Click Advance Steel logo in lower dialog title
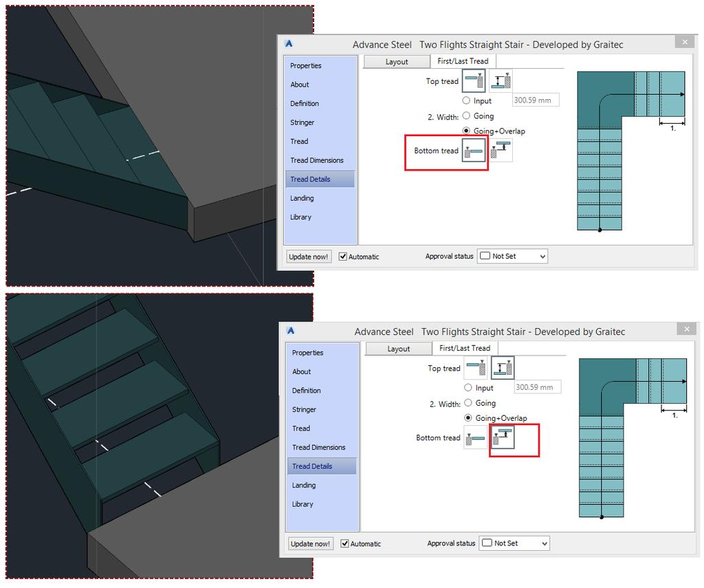 (x=291, y=331)
